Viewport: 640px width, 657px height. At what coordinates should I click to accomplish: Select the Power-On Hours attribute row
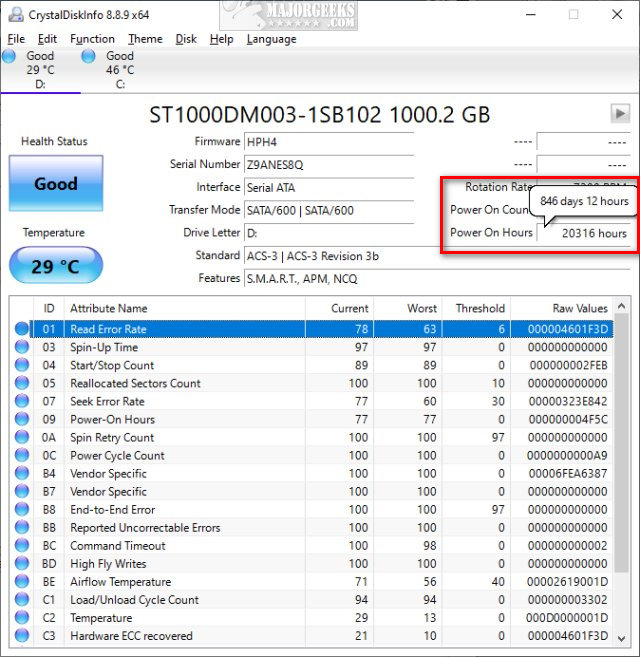[300, 419]
